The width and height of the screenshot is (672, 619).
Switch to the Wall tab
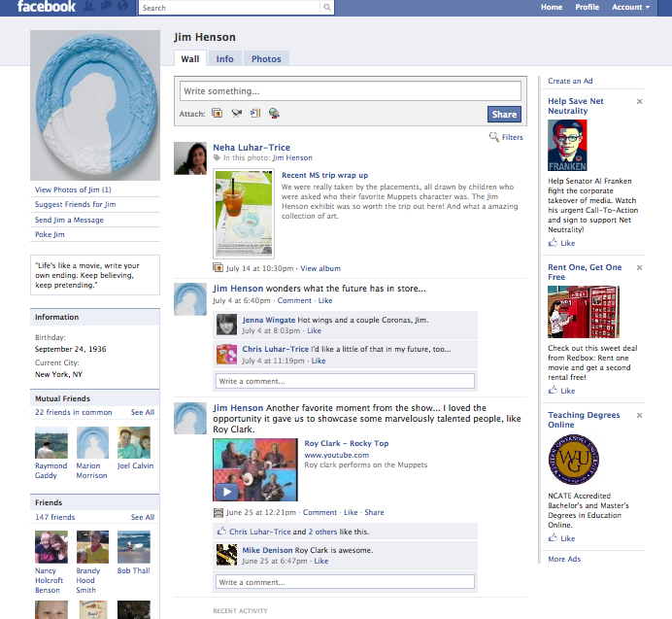click(190, 58)
